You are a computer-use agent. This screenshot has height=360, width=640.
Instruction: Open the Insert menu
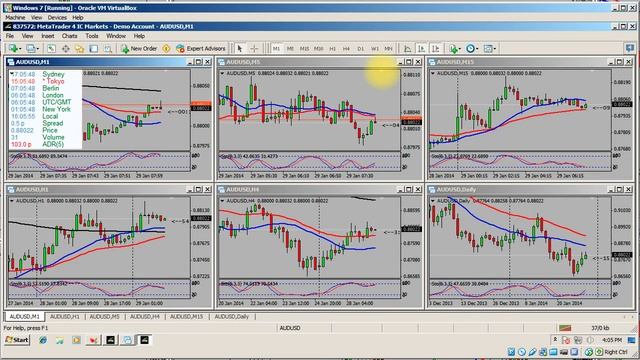47,36
